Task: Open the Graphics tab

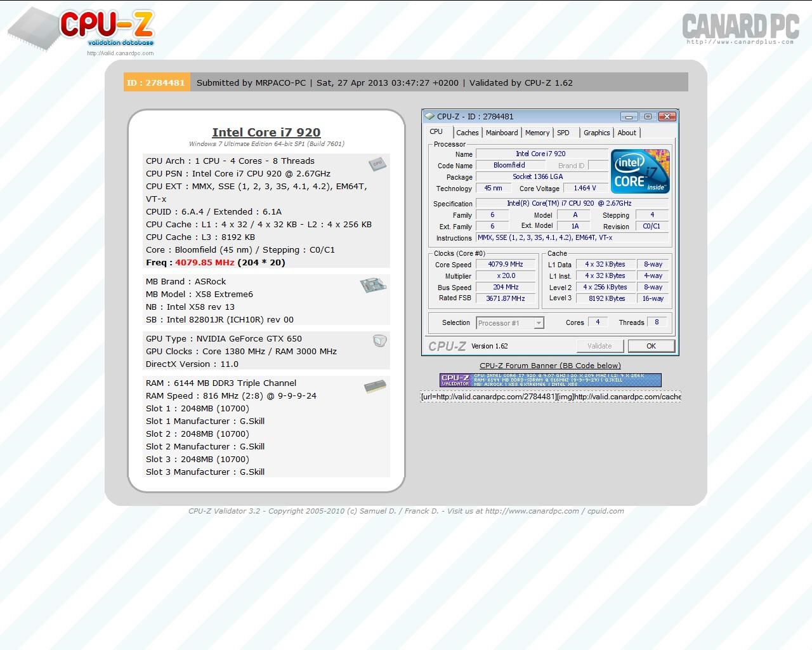Action: pyautogui.click(x=597, y=133)
